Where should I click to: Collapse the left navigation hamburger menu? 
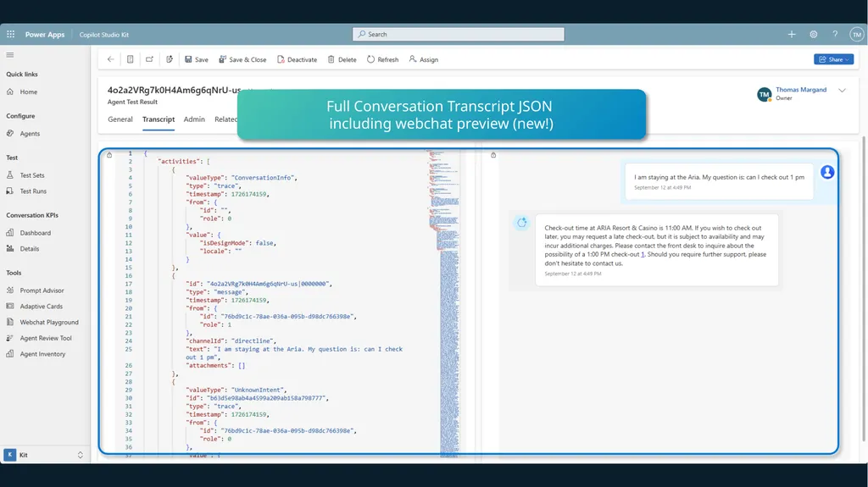coord(10,55)
